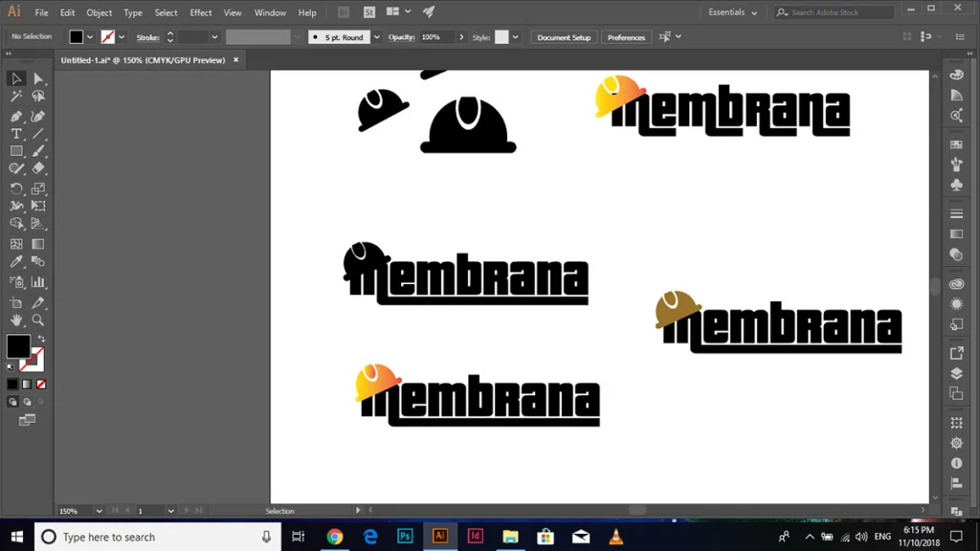Select the Artboard tool
980x551 pixels.
[16, 303]
